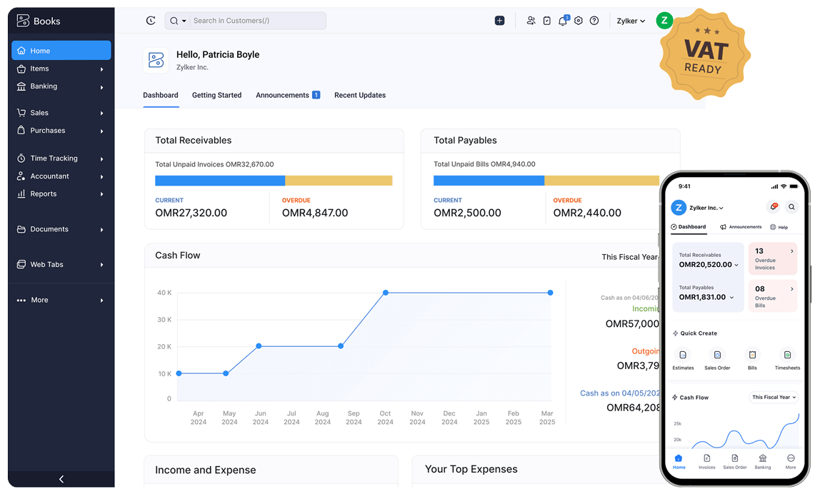Image resolution: width=830 pixels, height=504 pixels.
Task: Select Home in the sidebar
Action: click(x=61, y=51)
